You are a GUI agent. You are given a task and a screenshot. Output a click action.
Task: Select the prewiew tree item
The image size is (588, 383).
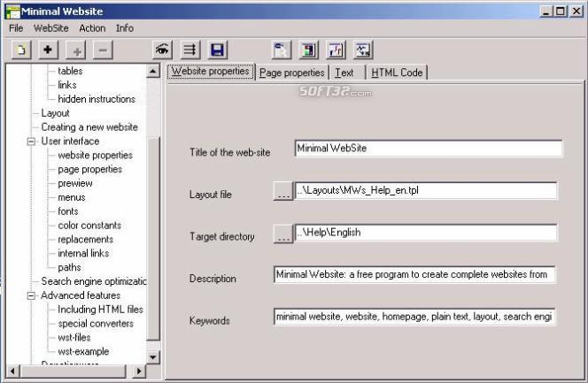[x=75, y=183]
